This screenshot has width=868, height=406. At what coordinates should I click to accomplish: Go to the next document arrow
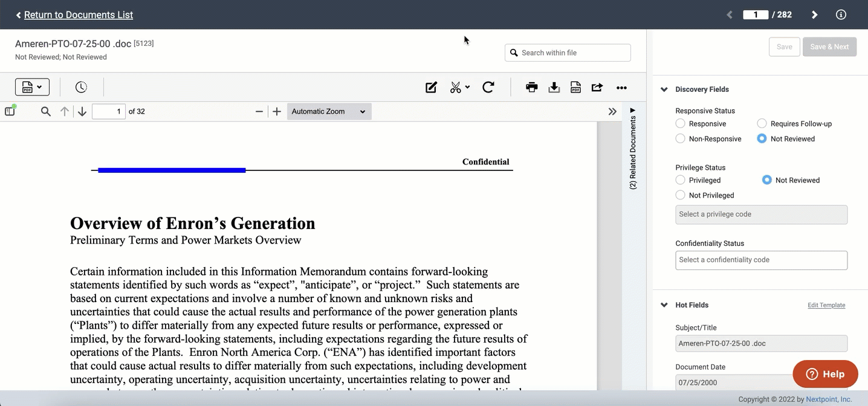tap(815, 14)
